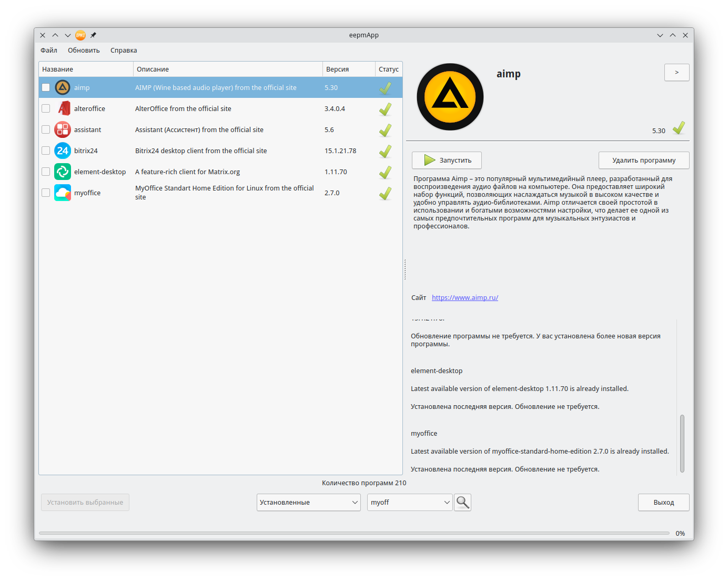Open the Обновить menu
The image size is (728, 581).
[x=84, y=51]
